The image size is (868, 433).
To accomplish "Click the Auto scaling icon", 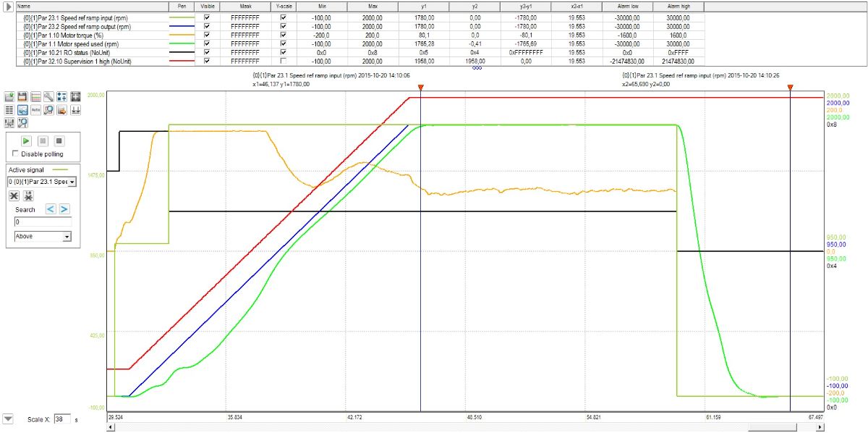I will click(x=35, y=110).
